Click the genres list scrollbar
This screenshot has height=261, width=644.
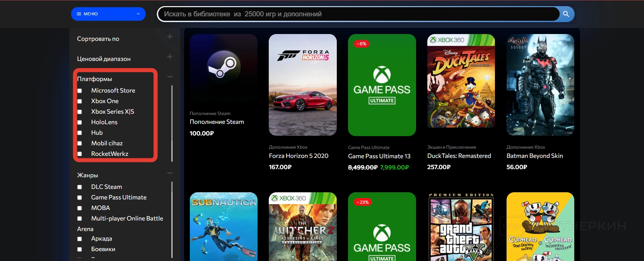pos(172,220)
